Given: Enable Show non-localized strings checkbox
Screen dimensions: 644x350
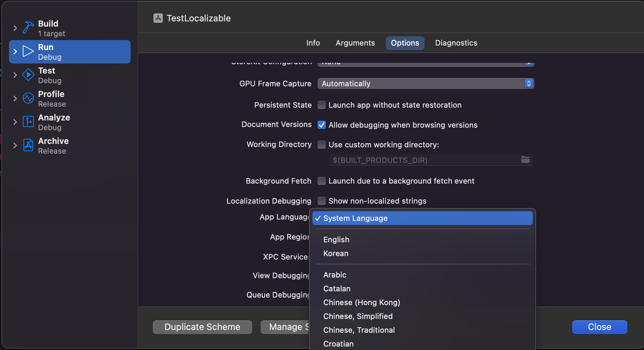Looking at the screenshot, I should pos(322,201).
